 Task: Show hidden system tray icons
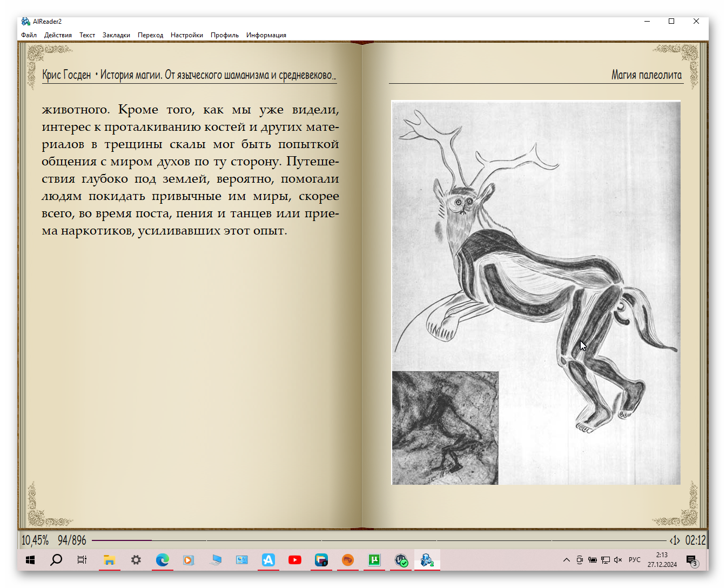(x=566, y=560)
